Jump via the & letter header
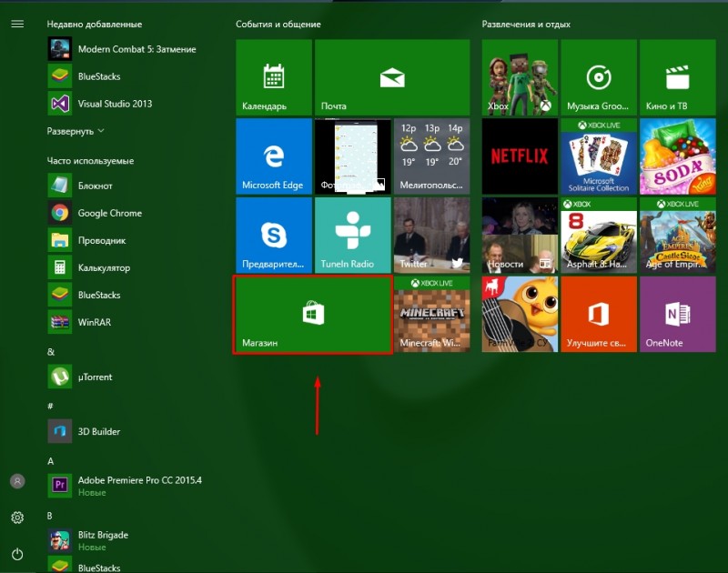 point(51,352)
